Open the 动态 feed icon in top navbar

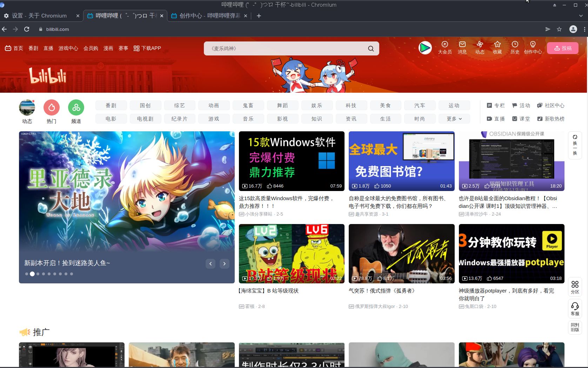(x=480, y=48)
